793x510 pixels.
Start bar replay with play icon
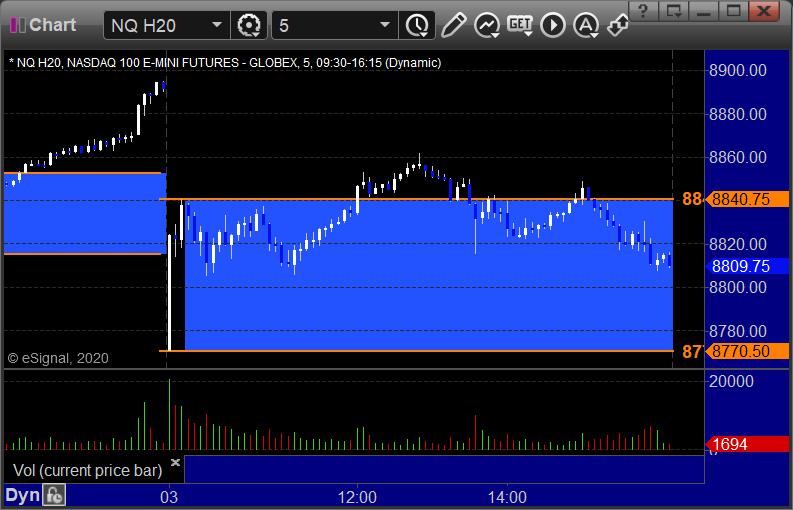pos(553,25)
